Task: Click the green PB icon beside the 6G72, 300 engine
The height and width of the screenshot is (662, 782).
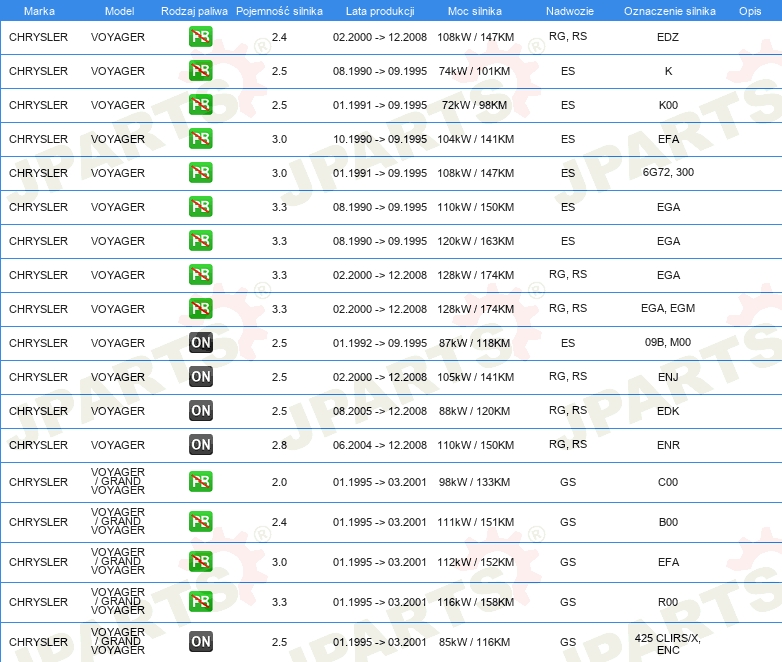Action: (x=201, y=173)
